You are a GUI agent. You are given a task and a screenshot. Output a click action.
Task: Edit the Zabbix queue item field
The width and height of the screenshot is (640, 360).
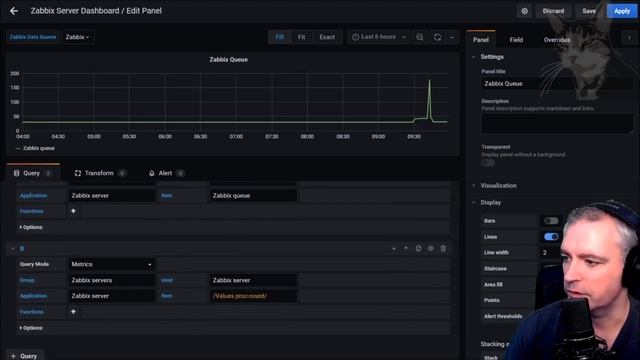[x=253, y=196]
